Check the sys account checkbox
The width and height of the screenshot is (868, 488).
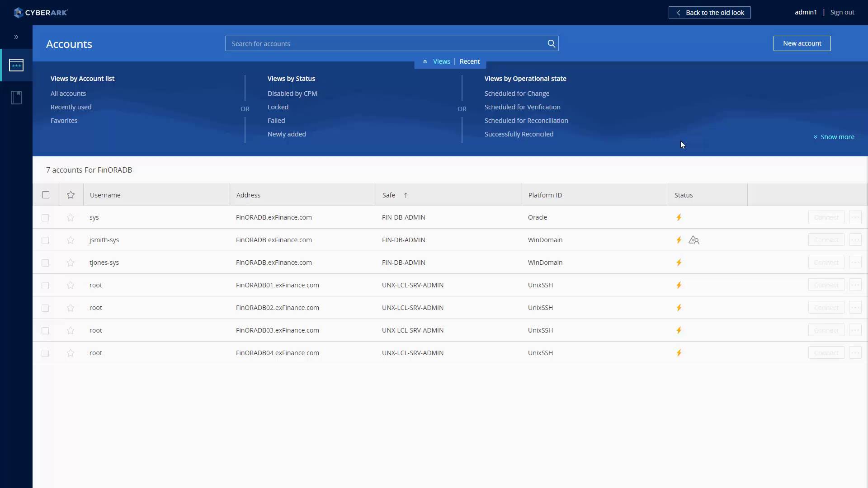45,218
